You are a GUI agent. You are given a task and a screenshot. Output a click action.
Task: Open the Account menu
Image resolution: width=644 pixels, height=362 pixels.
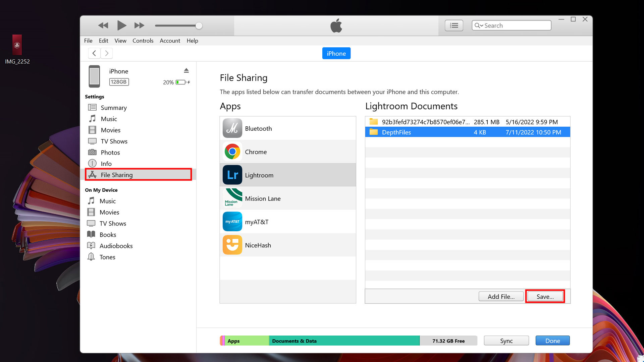pos(170,41)
